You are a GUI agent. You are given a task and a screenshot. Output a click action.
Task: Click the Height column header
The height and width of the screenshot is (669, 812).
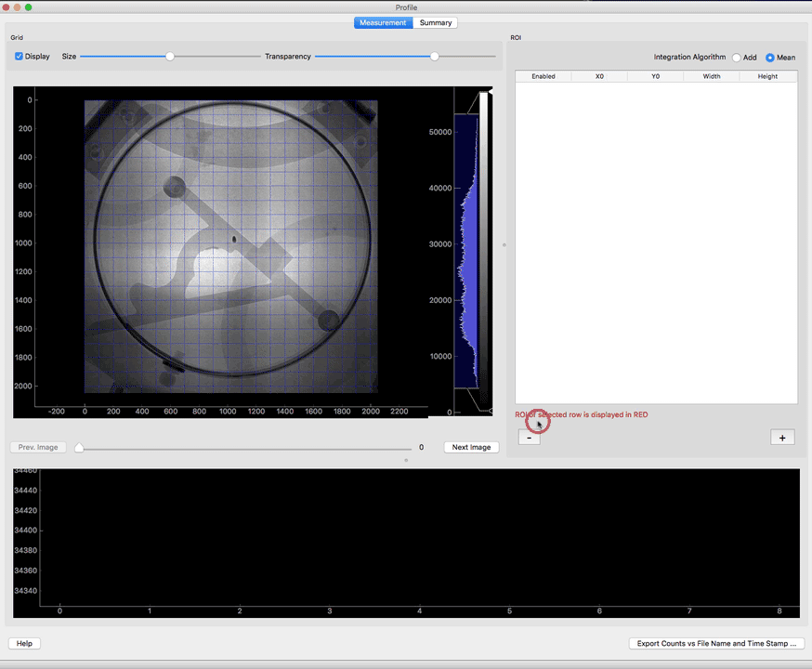pyautogui.click(x=767, y=76)
